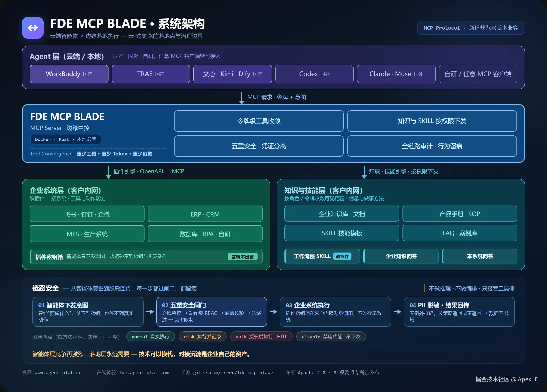The height and width of the screenshot is (392, 547).
Task: Click the 插件密钥箱 label
Action: coord(49,257)
